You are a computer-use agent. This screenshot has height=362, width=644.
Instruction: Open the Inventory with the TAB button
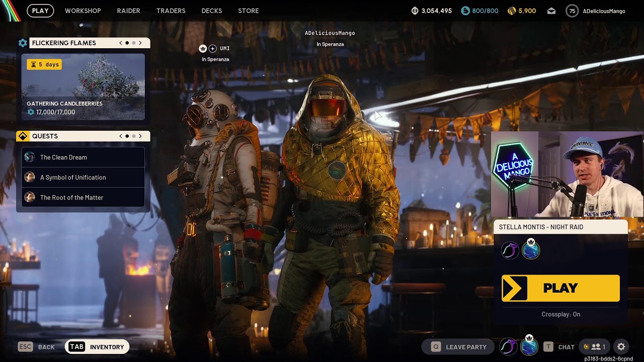click(97, 347)
